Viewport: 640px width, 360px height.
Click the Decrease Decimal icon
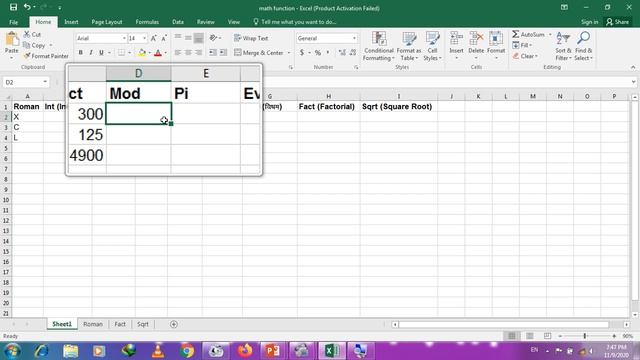pos(353,53)
